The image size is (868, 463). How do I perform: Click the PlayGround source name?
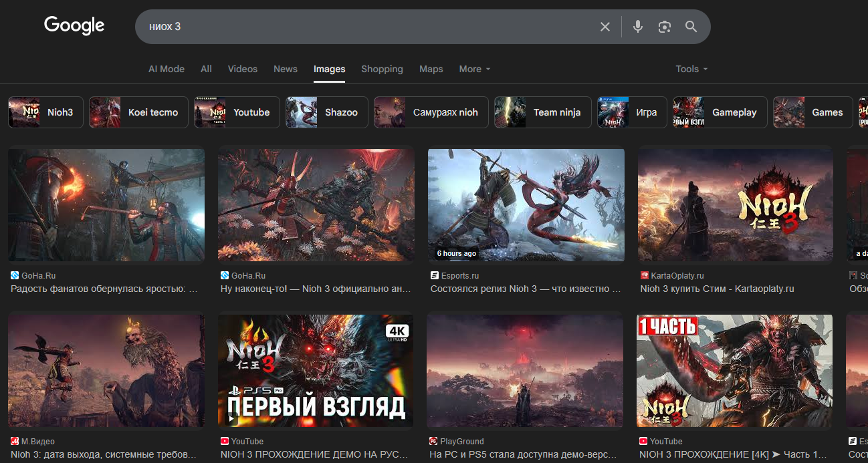[x=461, y=442]
